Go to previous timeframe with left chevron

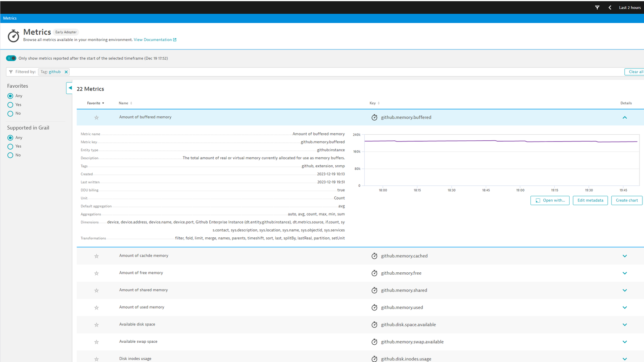pyautogui.click(x=610, y=8)
